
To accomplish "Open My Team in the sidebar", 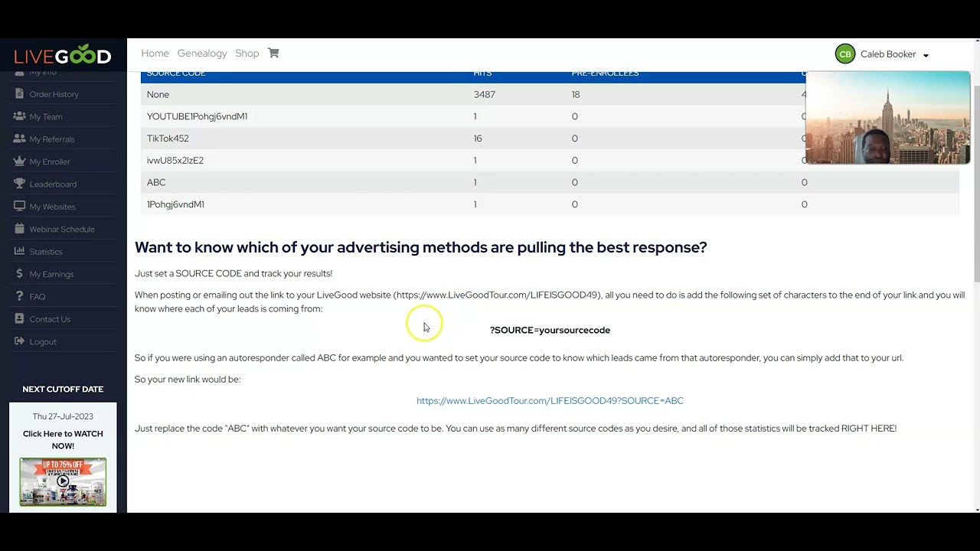I will pyautogui.click(x=46, y=116).
